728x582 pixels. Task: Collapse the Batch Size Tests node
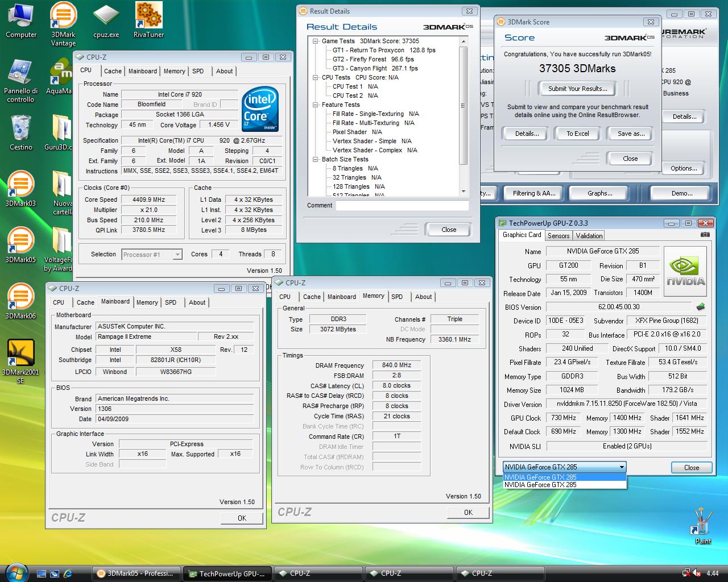click(x=316, y=159)
